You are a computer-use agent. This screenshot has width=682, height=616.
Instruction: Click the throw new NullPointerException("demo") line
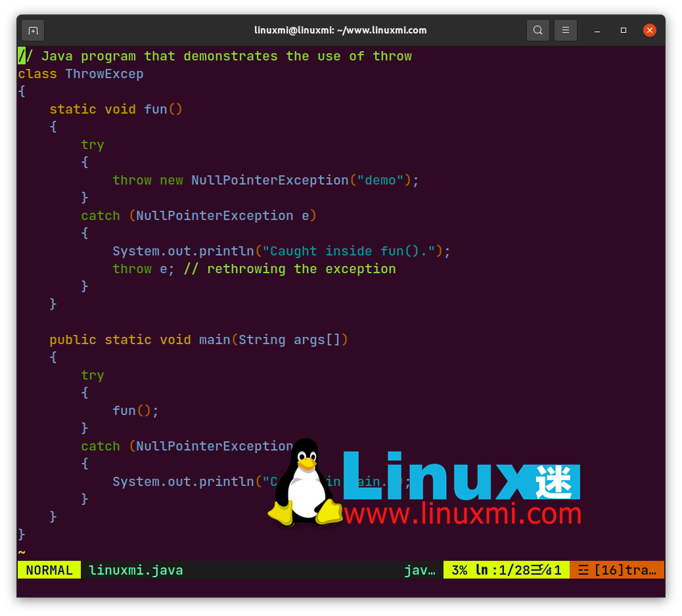click(x=265, y=180)
